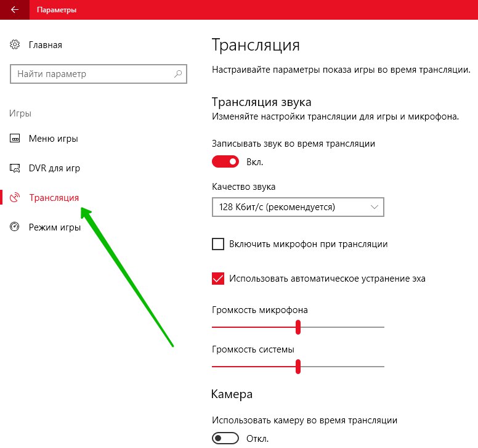
Task: Click Громкость системы slider handle
Action: [298, 366]
